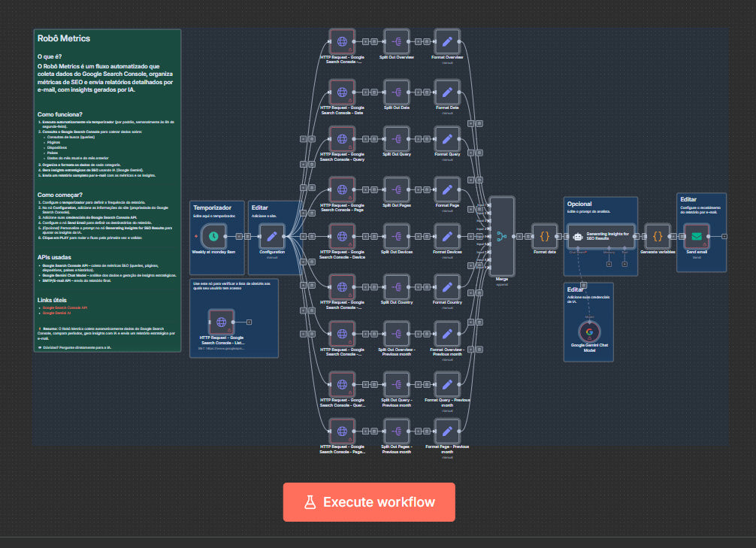Click the Format data code node
Image resolution: width=756 pixels, height=548 pixels.
click(545, 236)
